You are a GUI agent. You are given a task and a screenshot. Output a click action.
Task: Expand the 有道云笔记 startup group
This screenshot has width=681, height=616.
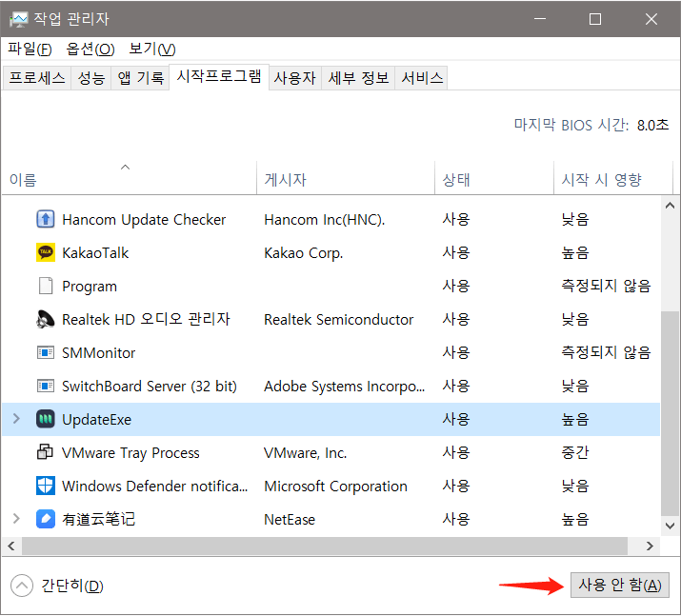(x=15, y=520)
